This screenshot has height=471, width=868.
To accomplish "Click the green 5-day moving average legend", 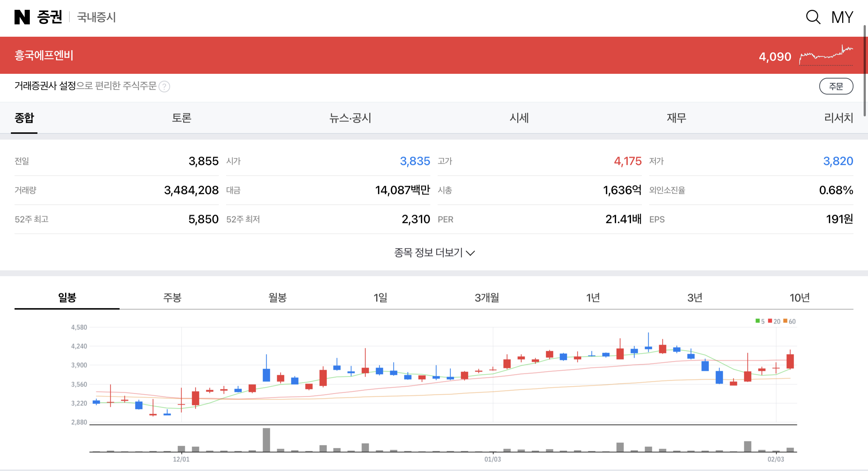I will click(760, 321).
